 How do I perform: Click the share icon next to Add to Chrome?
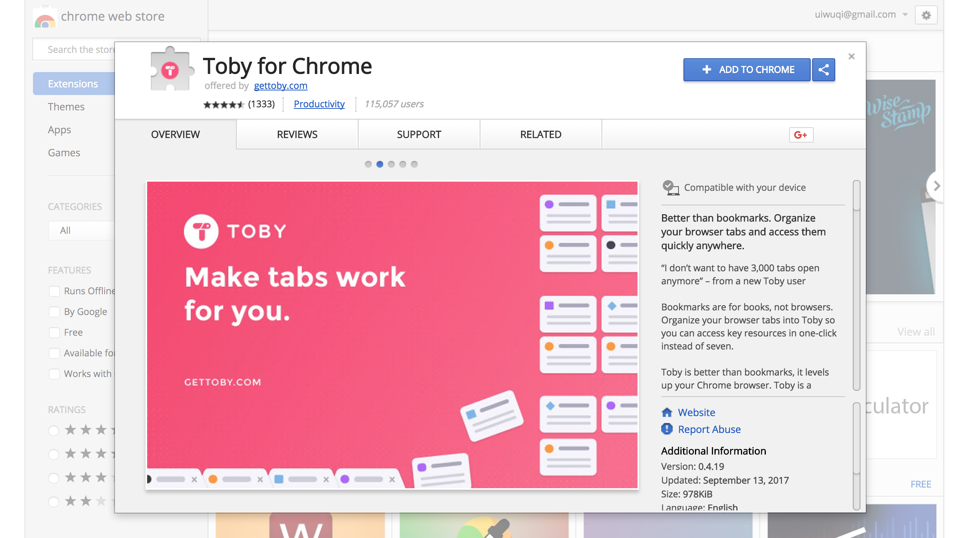pos(824,70)
